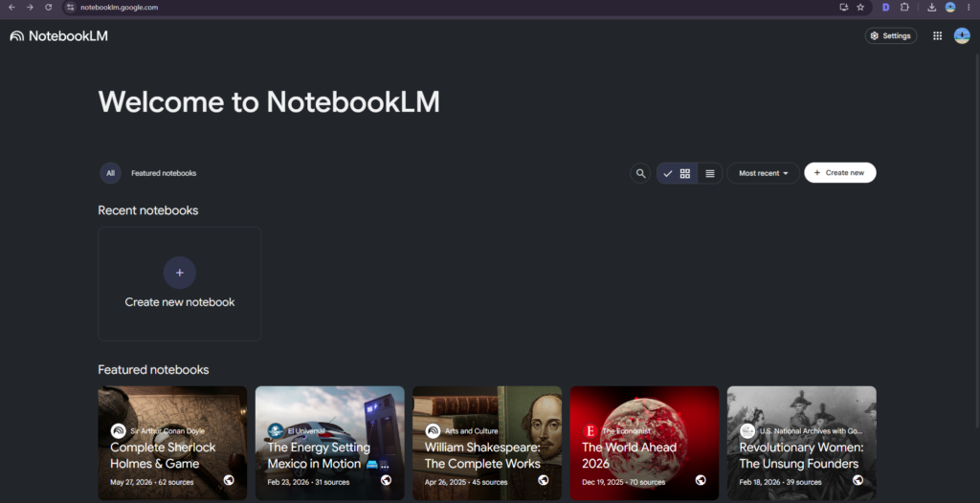Click globe icon on Sherlock Holmes card
980x503 pixels.
click(229, 480)
